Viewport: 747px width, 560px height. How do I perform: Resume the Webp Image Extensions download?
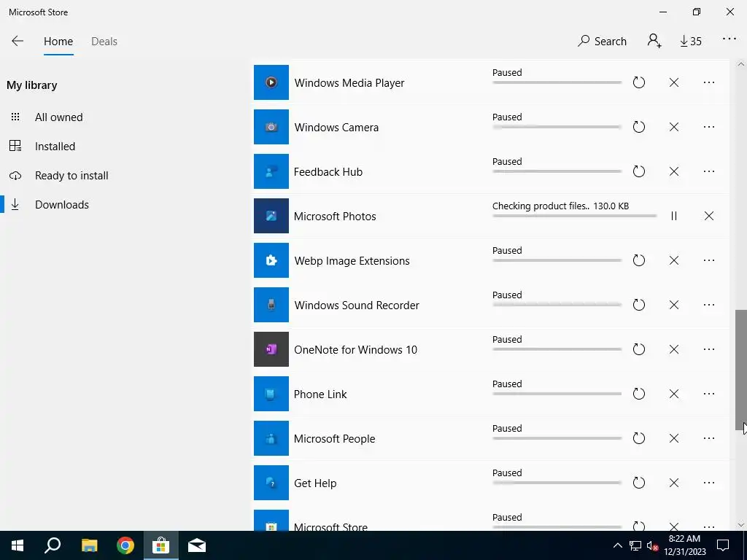click(x=639, y=260)
